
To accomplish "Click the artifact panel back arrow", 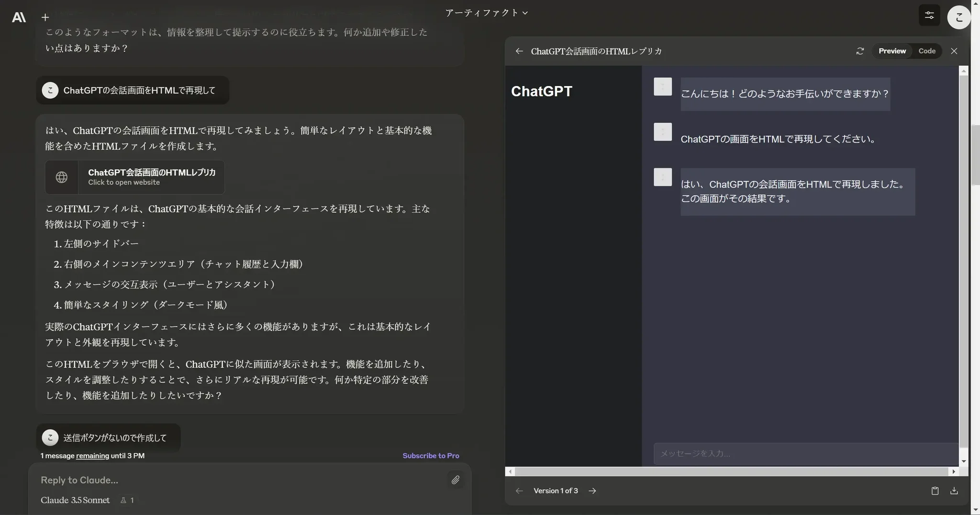I will 519,51.
